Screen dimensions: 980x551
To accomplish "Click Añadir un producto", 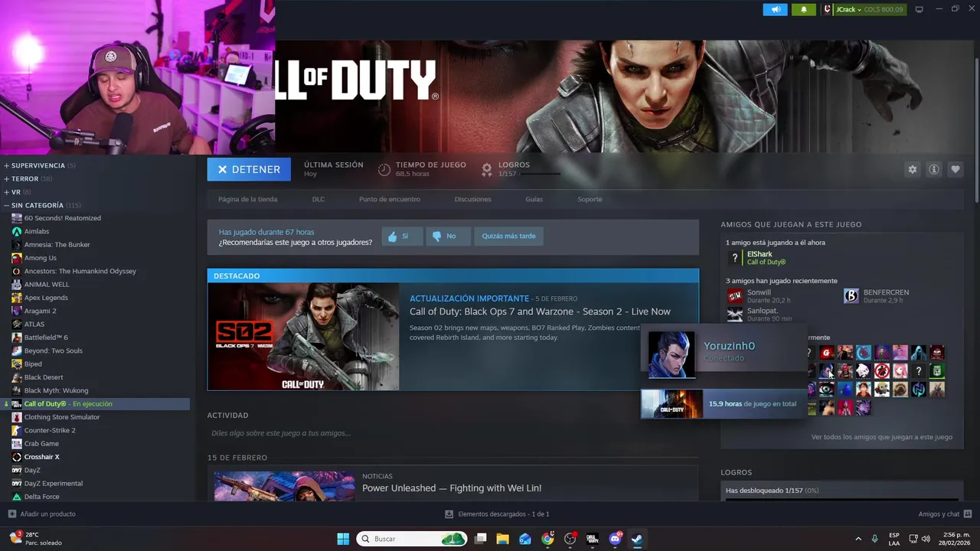I will click(41, 514).
